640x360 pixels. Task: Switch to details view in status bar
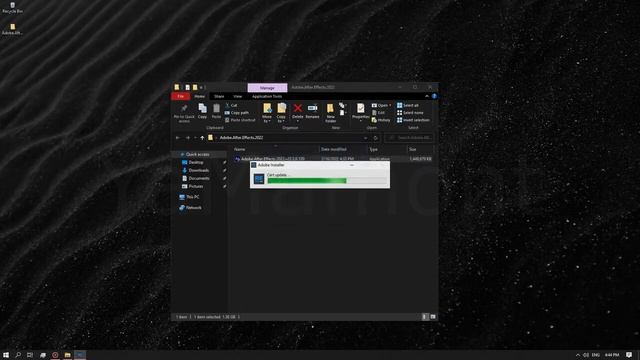tap(425, 317)
